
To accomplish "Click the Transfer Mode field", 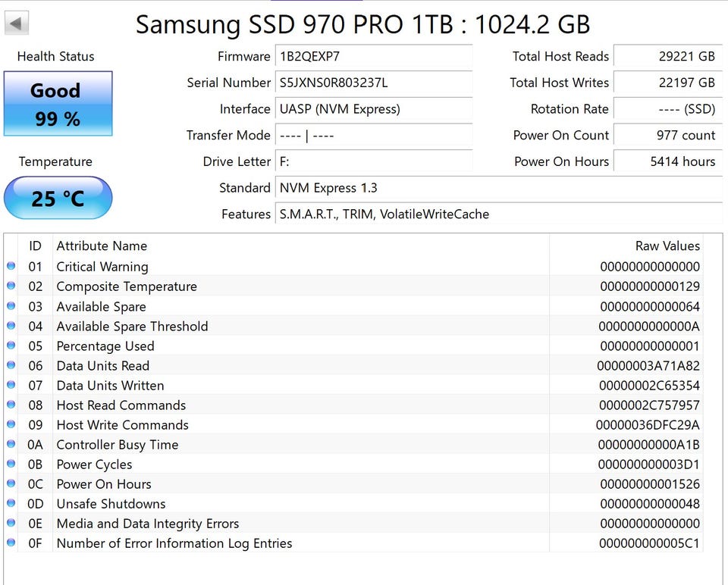I will [374, 136].
